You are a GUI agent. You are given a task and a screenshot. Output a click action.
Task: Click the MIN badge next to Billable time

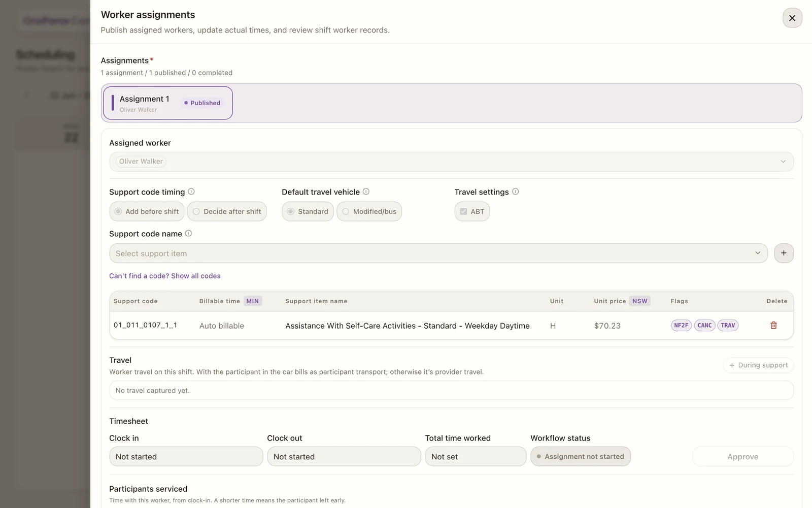pyautogui.click(x=253, y=301)
